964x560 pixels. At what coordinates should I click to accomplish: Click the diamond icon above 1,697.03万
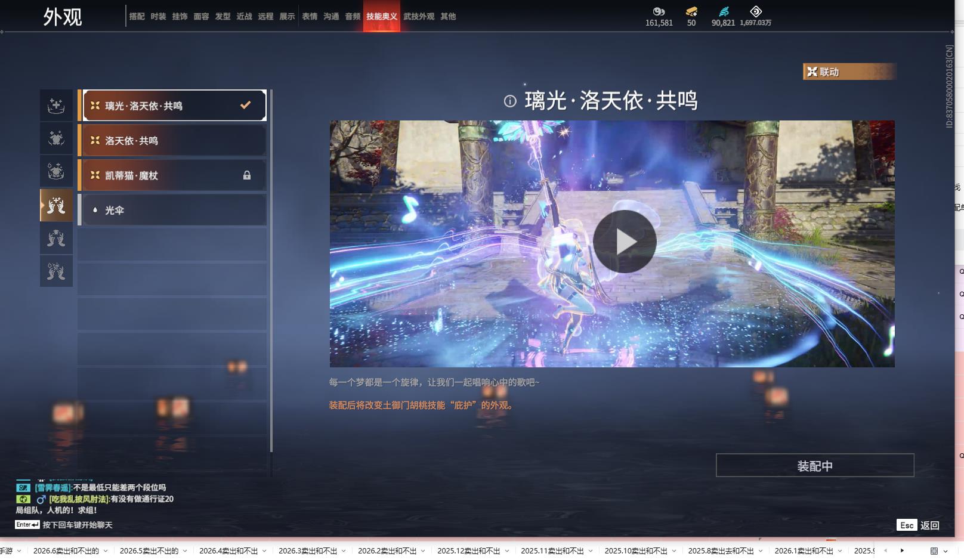click(x=756, y=11)
